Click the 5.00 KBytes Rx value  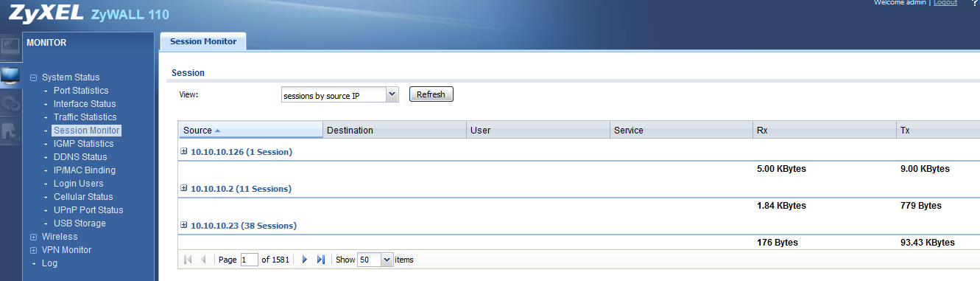[x=781, y=169]
